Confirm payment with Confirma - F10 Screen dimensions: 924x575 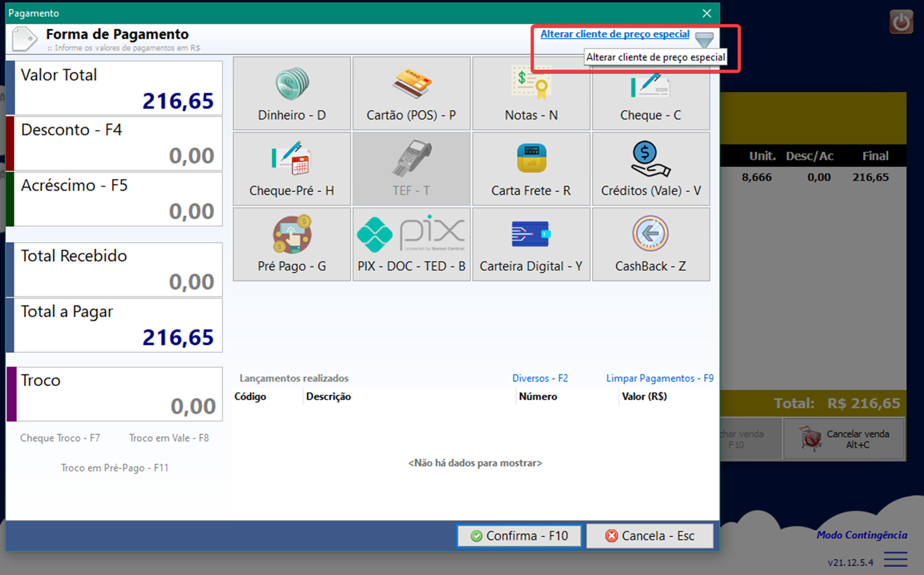tap(519, 536)
